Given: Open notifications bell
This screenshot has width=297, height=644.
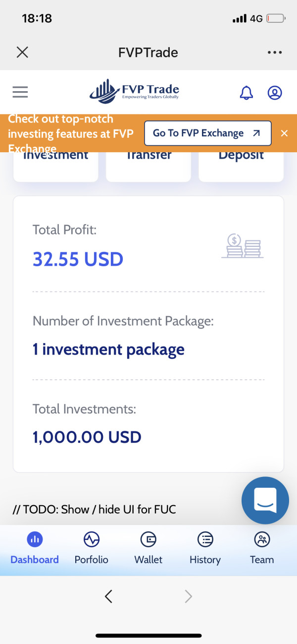Looking at the screenshot, I should coord(246,93).
